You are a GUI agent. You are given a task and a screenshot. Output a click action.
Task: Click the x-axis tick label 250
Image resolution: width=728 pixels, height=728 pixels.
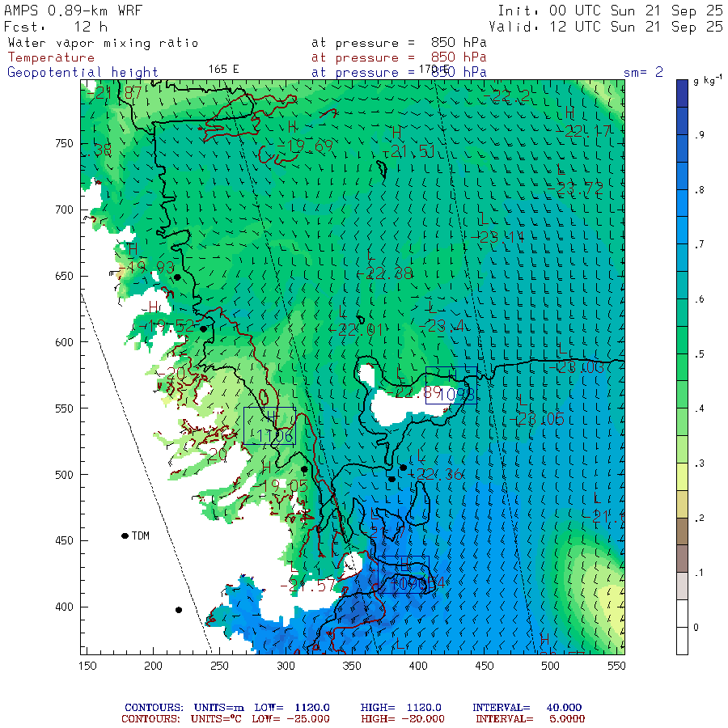pyautogui.click(x=219, y=666)
